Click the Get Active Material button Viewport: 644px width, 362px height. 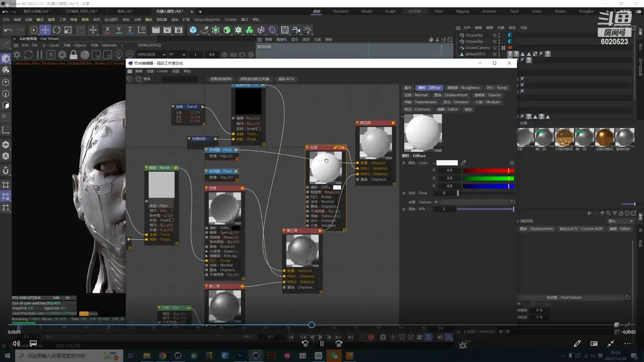pyautogui.click(x=221, y=79)
